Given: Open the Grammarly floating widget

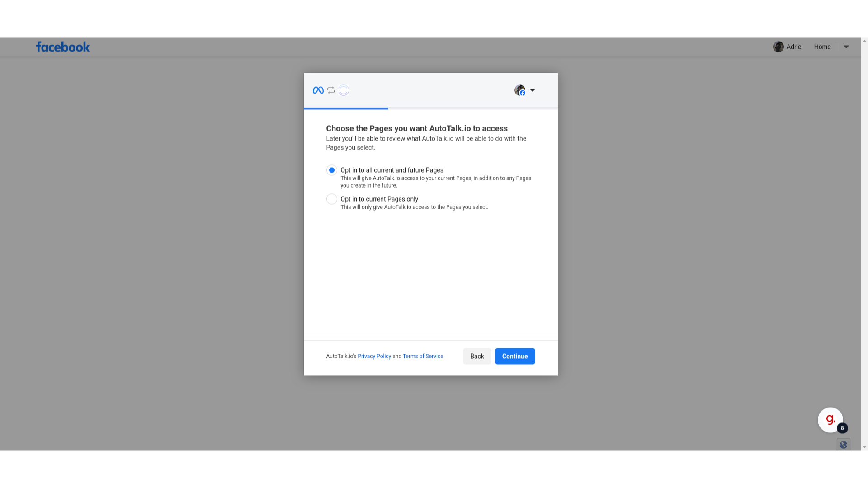Looking at the screenshot, I should [x=830, y=420].
